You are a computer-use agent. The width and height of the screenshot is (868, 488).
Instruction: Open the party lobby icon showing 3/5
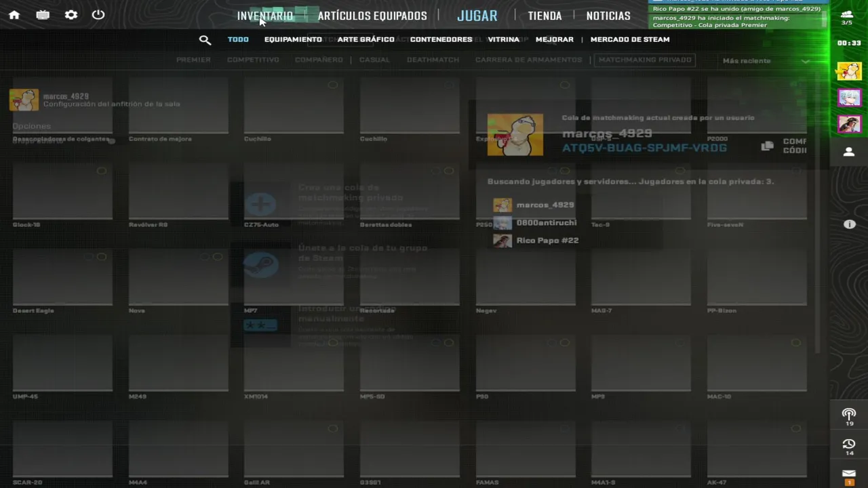(847, 18)
